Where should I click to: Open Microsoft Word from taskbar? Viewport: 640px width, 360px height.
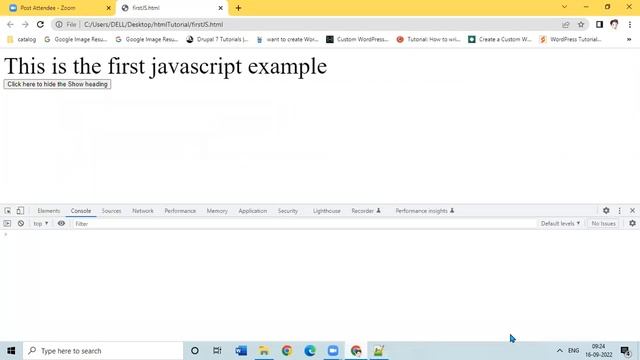pyautogui.click(x=241, y=351)
